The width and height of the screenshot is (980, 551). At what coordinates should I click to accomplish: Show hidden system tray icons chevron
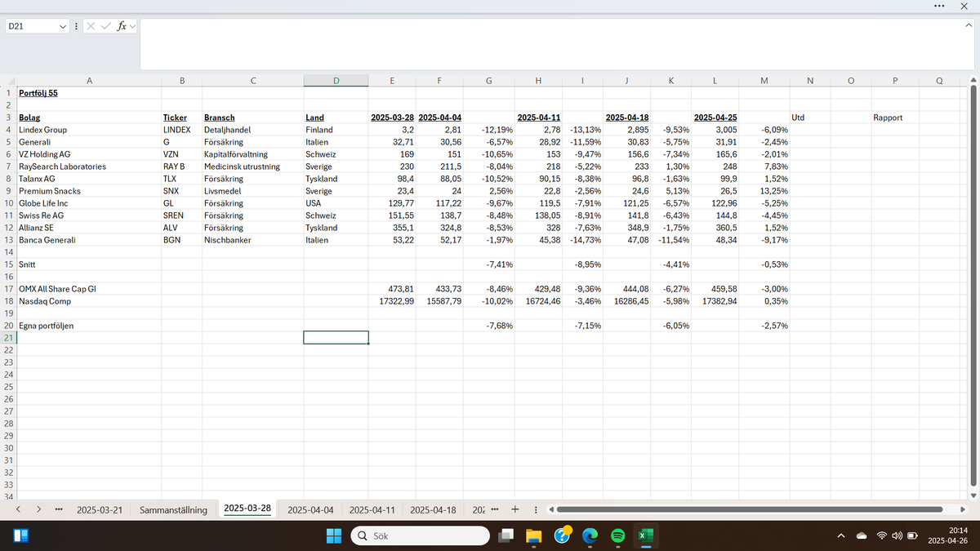pos(840,536)
